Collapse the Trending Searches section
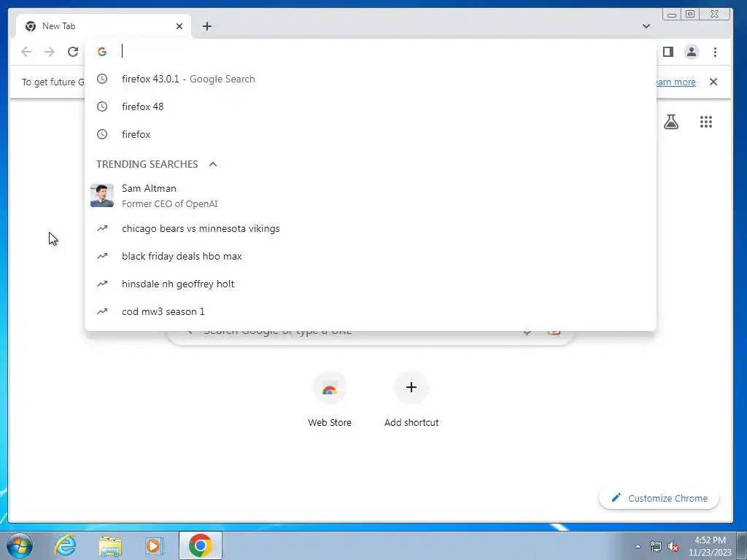747x560 pixels. tap(213, 164)
